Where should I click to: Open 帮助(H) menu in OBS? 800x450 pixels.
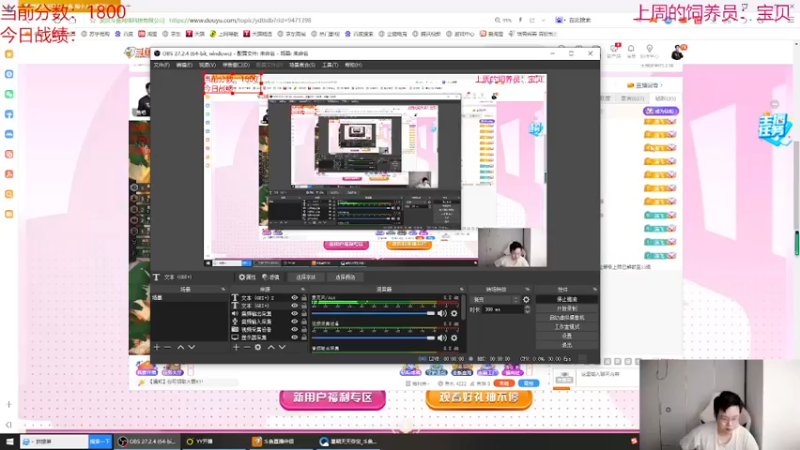click(354, 65)
